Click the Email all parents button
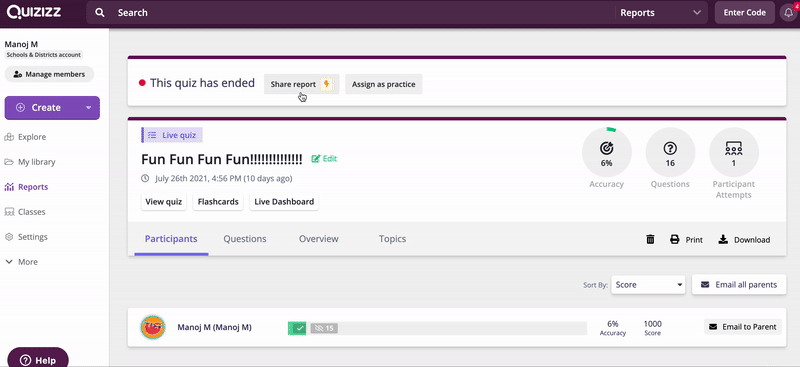 pyautogui.click(x=739, y=285)
